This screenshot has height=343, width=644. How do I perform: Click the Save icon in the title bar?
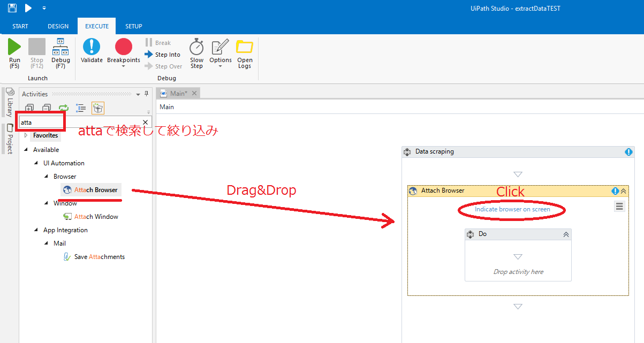[12, 8]
